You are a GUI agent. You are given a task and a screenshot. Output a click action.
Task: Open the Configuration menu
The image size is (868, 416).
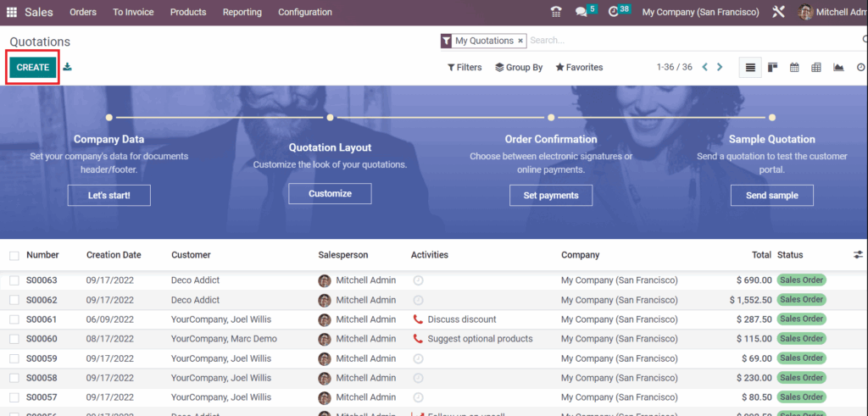[305, 12]
